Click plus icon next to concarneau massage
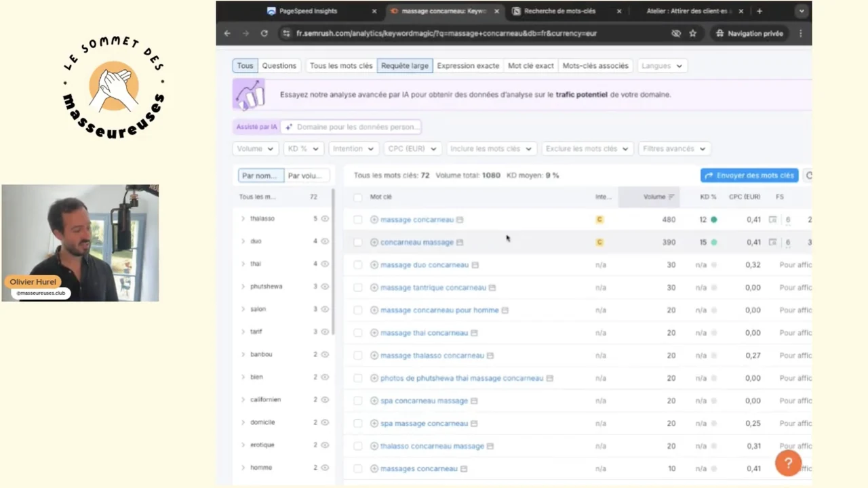The image size is (868, 488). (374, 242)
